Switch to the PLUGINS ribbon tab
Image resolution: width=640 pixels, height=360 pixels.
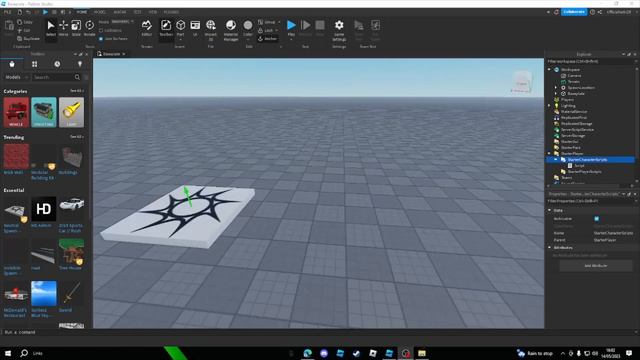click(171, 12)
